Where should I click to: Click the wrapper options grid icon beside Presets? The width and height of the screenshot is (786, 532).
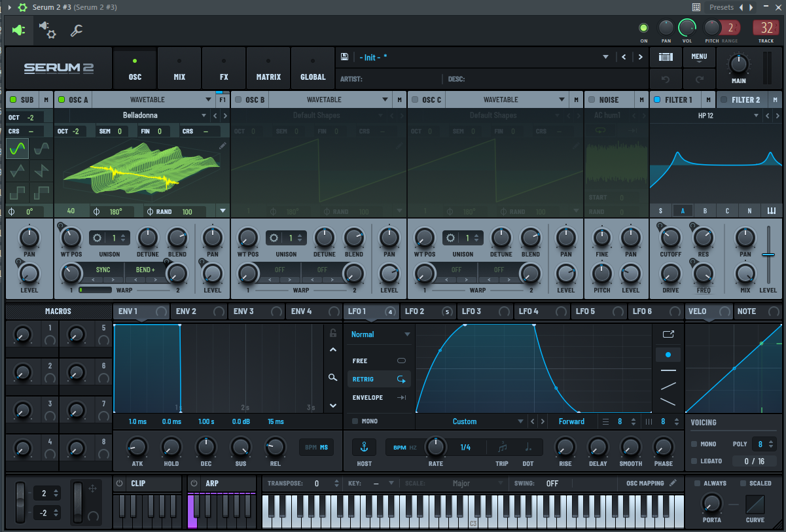pos(696,7)
